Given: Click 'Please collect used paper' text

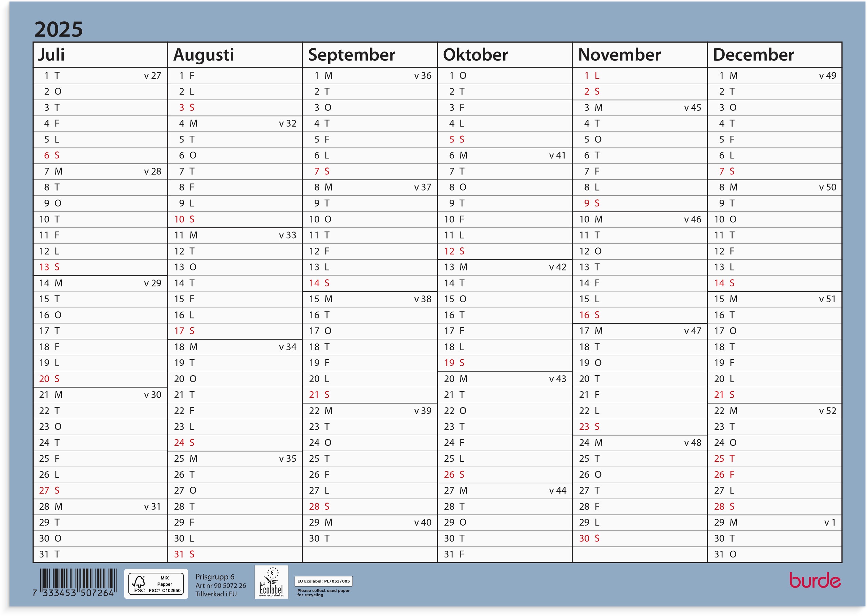Looking at the screenshot, I should pos(323,591).
